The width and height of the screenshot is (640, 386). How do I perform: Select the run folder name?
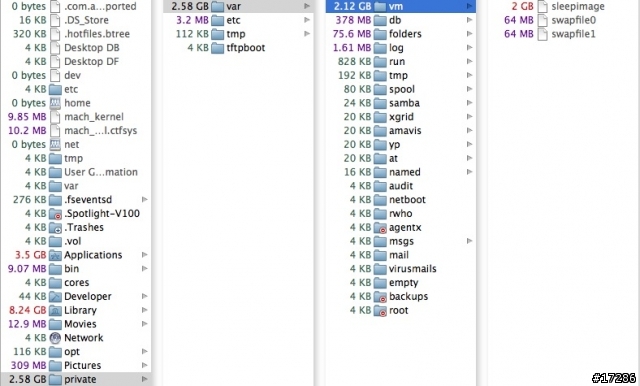click(397, 62)
